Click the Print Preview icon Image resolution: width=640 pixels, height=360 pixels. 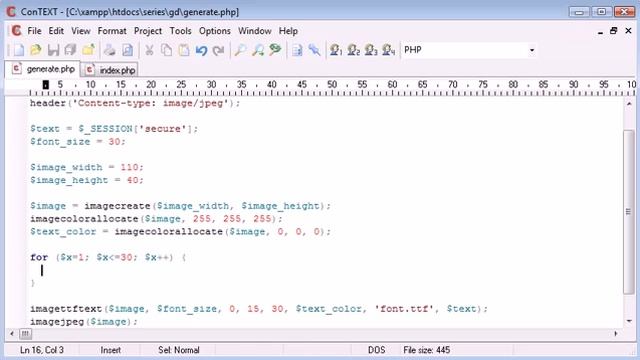tap(127, 50)
